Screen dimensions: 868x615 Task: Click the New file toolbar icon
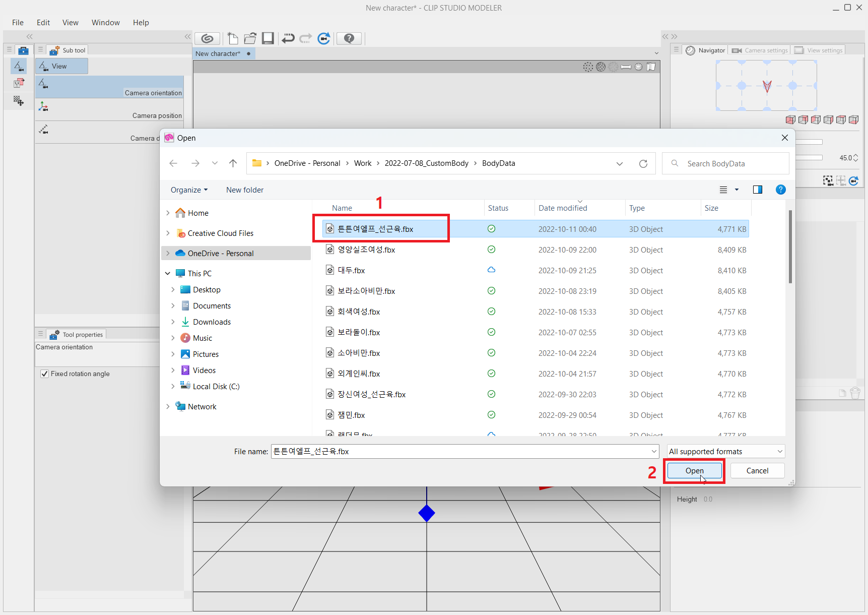pos(232,39)
